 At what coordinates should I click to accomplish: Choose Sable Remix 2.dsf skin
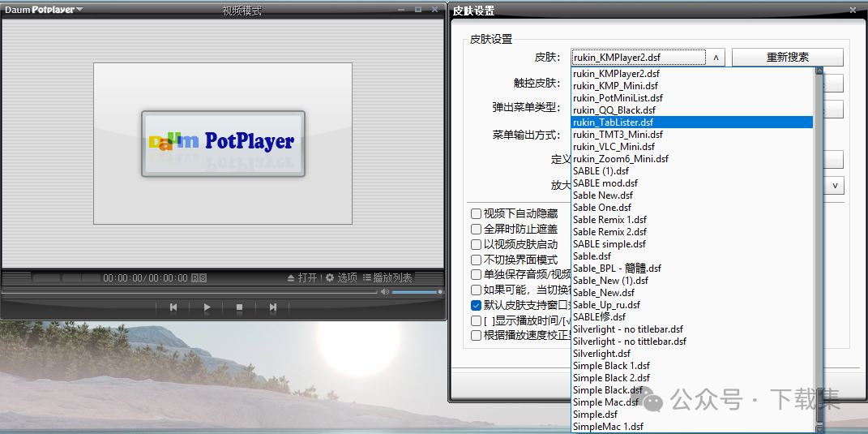[x=692, y=232]
